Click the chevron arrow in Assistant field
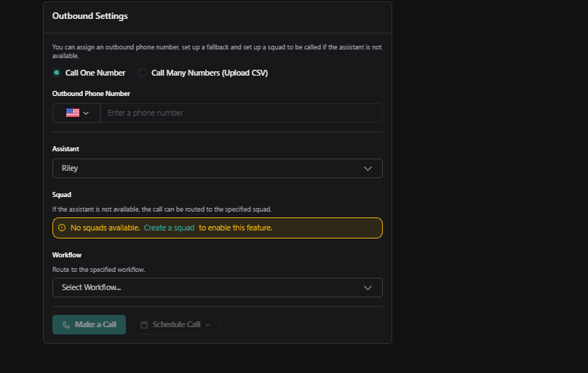The width and height of the screenshot is (588, 373). point(367,168)
